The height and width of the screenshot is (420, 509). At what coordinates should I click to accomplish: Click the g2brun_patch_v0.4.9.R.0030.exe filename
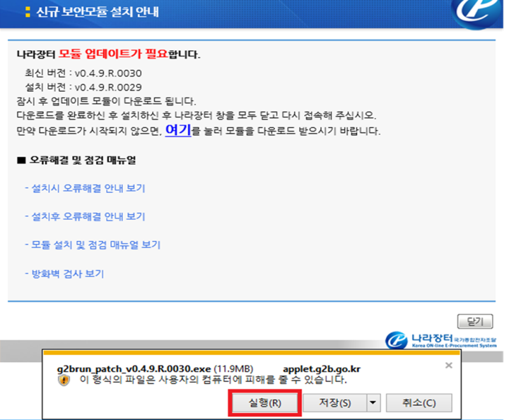tap(134, 369)
